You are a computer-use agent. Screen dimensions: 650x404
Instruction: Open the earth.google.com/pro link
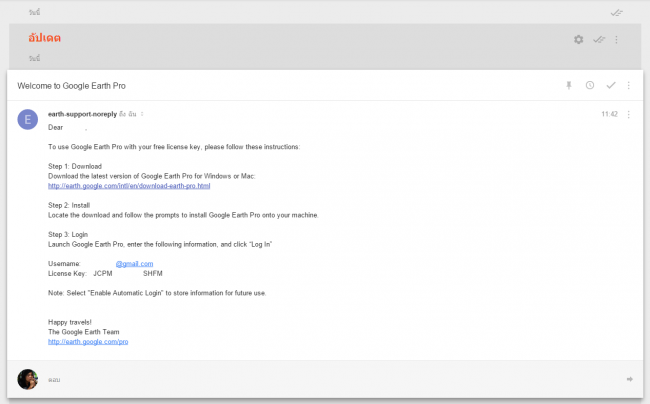(88, 342)
